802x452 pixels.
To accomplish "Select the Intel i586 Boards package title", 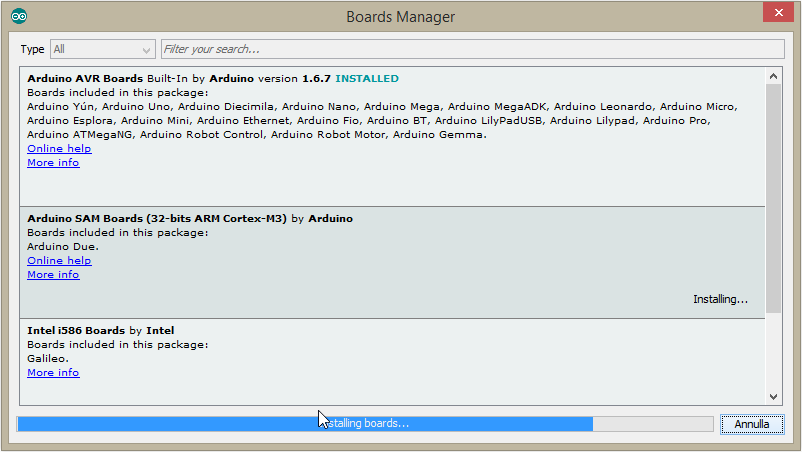I will pyautogui.click(x=76, y=331).
